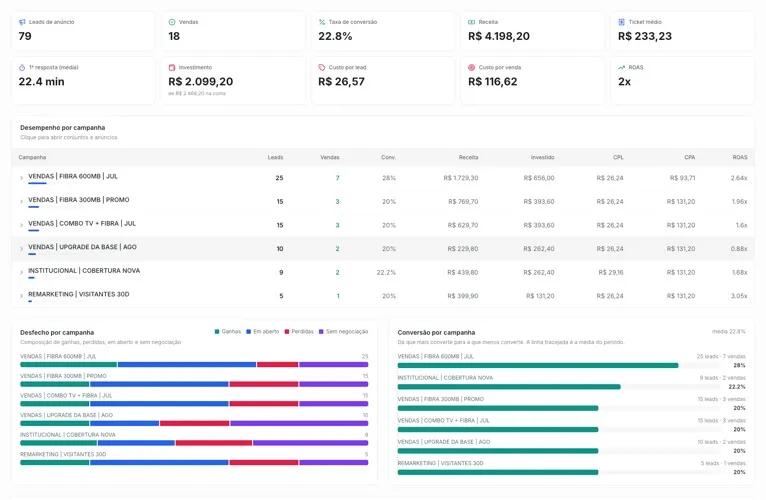The height and width of the screenshot is (500, 766).
Task: Click the R$ 4.198,20 Receita value
Action: click(x=499, y=36)
